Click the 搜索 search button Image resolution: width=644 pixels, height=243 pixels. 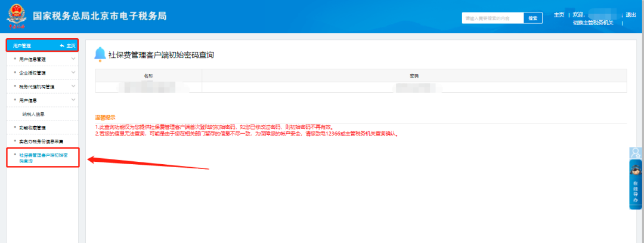[533, 18]
